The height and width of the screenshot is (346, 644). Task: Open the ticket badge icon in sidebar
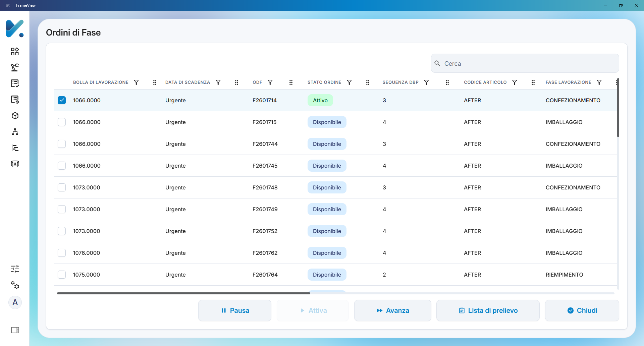[15, 164]
